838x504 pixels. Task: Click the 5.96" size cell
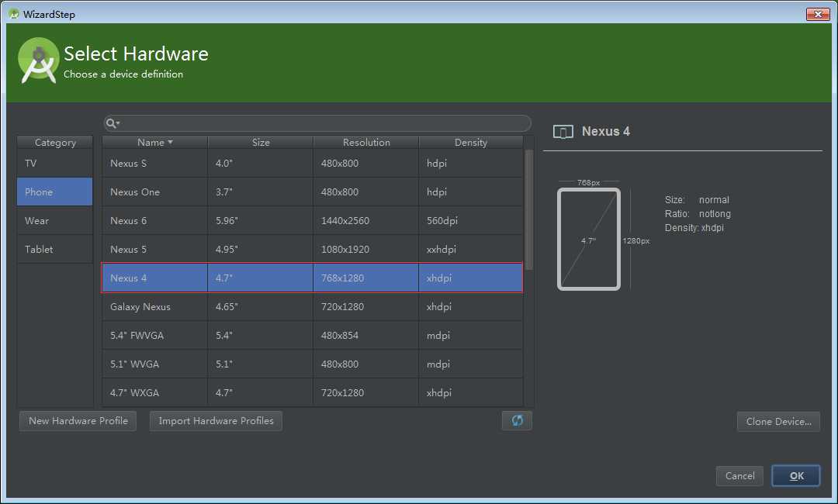tap(260, 220)
